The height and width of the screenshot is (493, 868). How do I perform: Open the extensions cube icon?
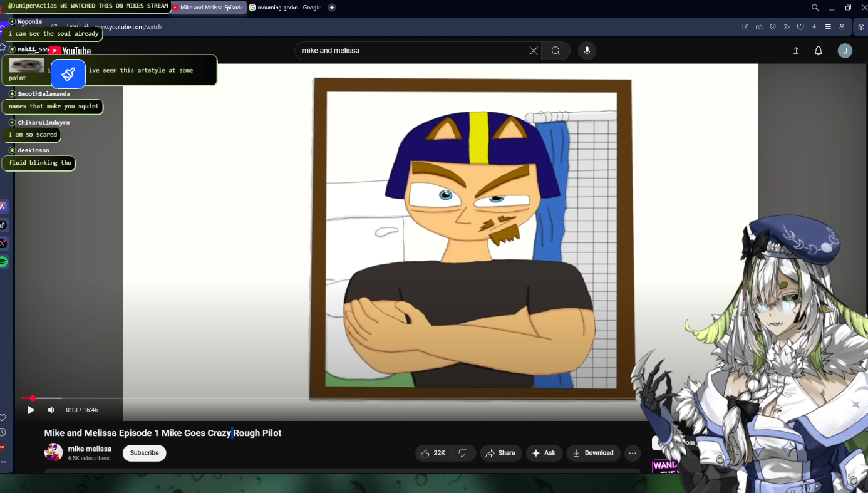coord(861,27)
